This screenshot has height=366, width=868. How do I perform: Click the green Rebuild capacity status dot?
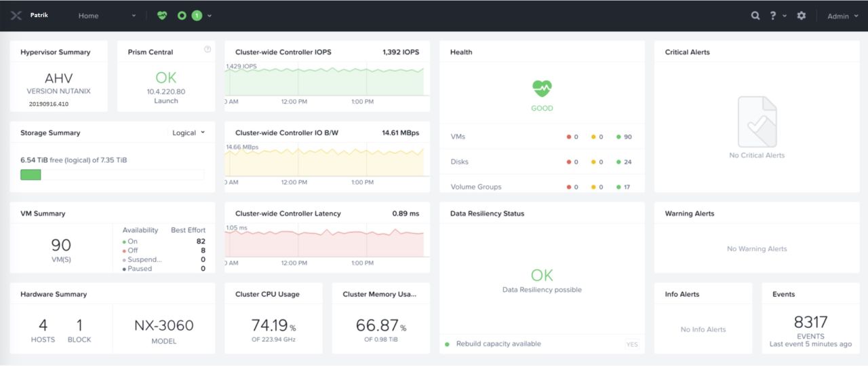tap(447, 344)
